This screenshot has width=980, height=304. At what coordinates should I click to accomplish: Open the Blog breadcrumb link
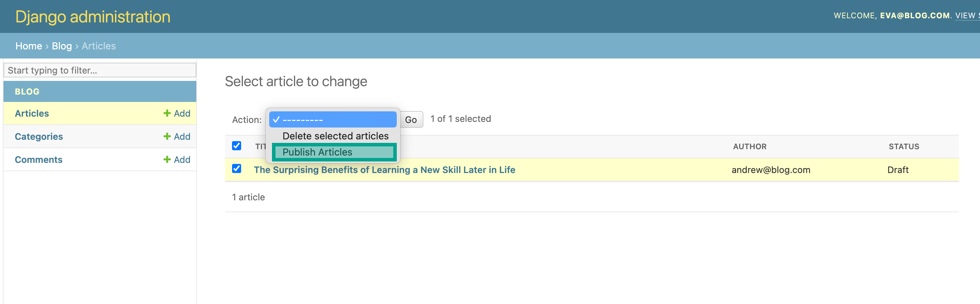pos(62,46)
